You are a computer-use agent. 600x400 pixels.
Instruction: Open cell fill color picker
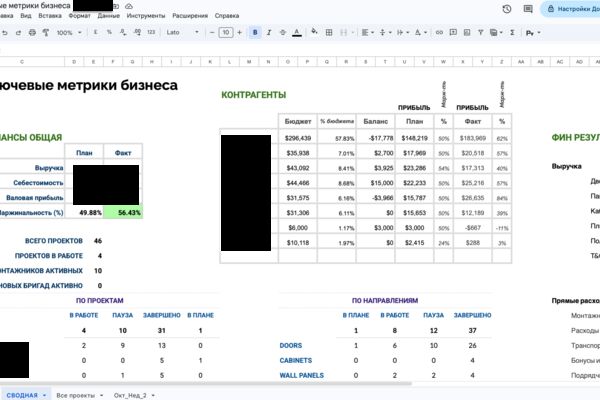pyautogui.click(x=314, y=32)
